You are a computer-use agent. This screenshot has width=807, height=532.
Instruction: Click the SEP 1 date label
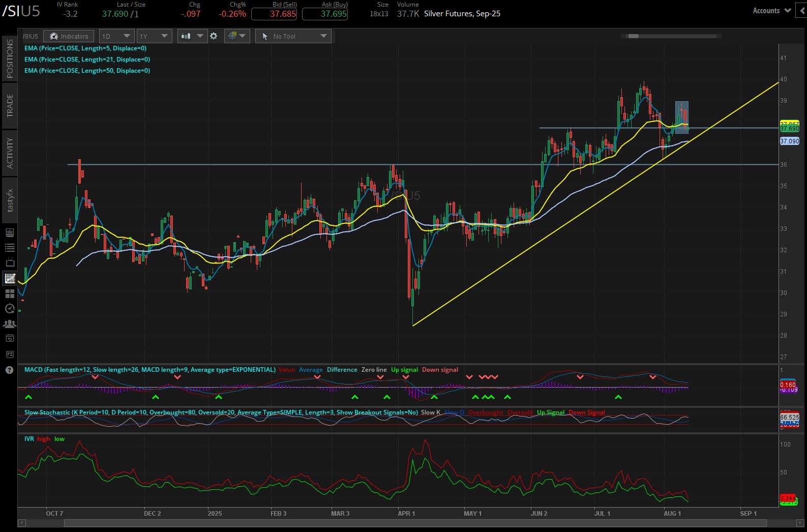tap(748, 513)
